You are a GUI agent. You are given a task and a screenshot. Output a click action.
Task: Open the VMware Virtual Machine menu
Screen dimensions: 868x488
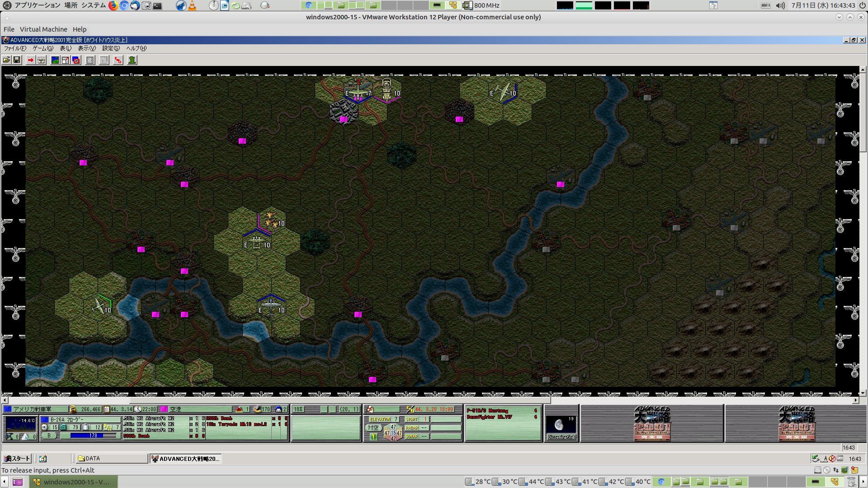[x=43, y=29]
